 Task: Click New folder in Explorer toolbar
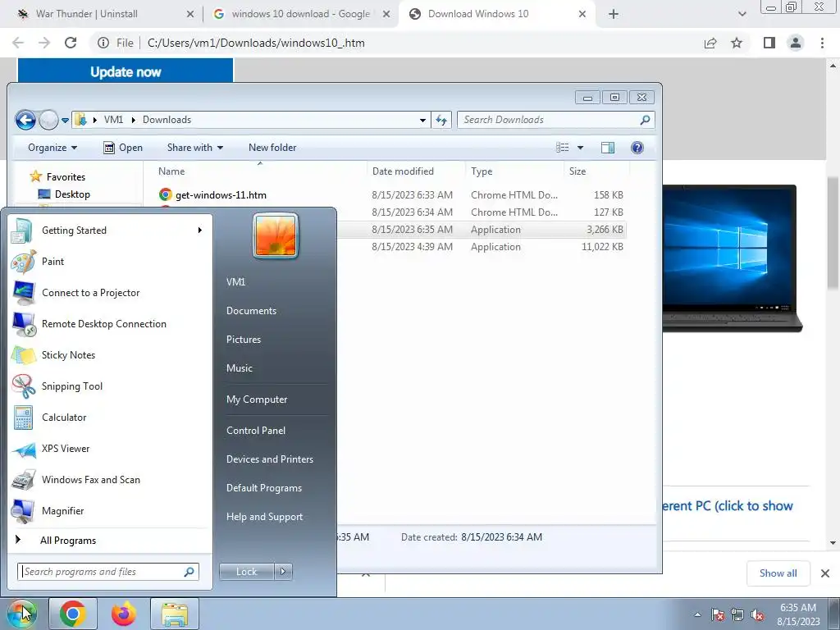[x=272, y=148]
